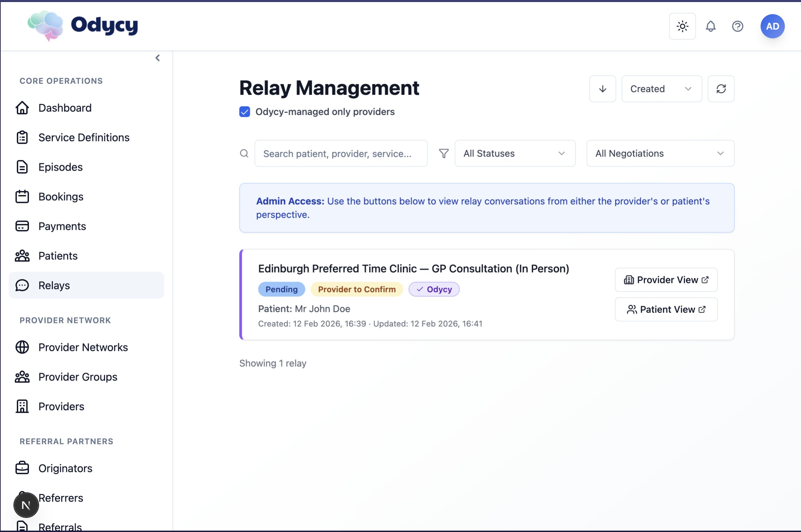This screenshot has height=532, width=801.
Task: Expand the All Negotiations dropdown
Action: [x=660, y=153]
